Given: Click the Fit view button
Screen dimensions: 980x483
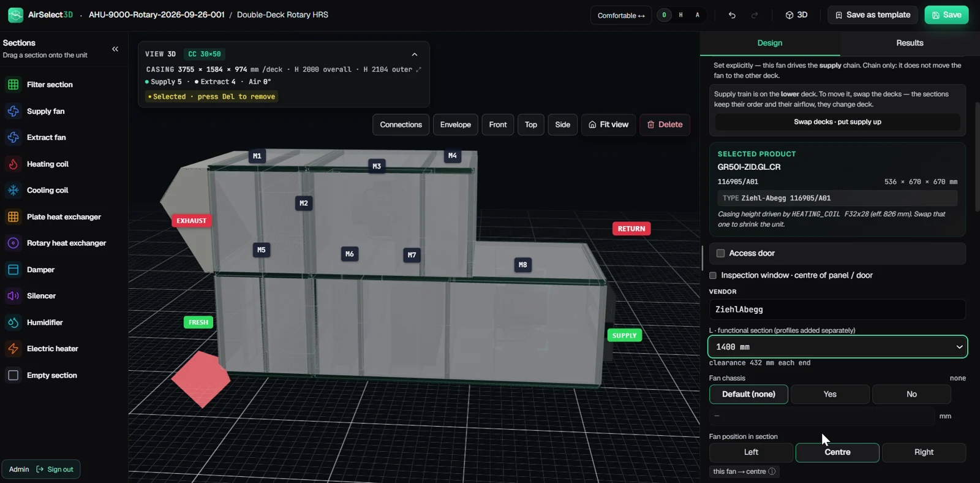Looking at the screenshot, I should [x=609, y=124].
